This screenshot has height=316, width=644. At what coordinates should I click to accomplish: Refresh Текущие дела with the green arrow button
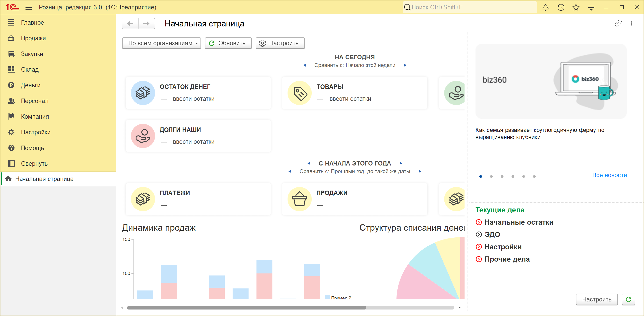pyautogui.click(x=628, y=299)
